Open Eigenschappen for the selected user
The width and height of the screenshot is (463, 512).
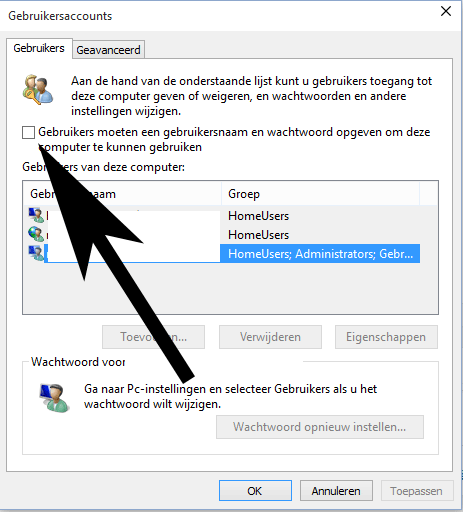pos(386,337)
